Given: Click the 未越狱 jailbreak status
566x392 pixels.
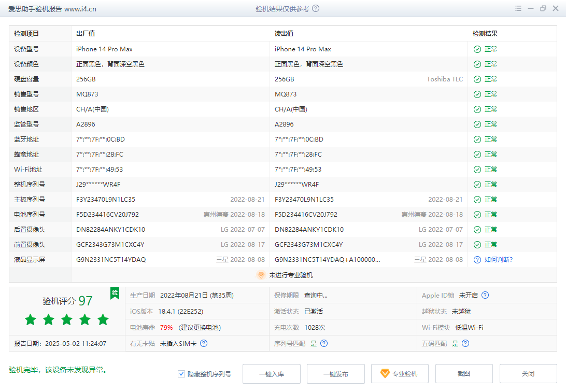Looking at the screenshot, I should pyautogui.click(x=461, y=312).
